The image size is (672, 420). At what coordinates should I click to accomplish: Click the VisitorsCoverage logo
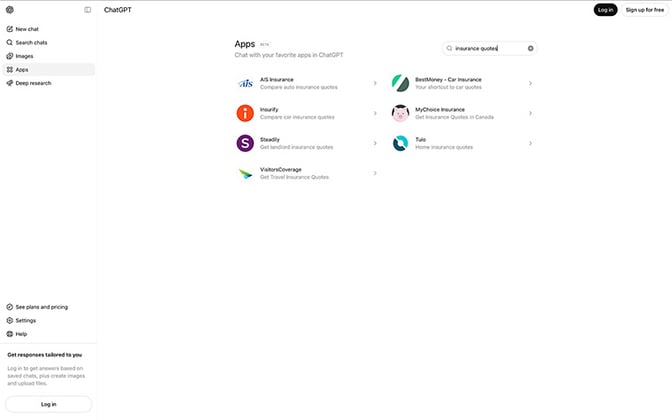[x=245, y=173]
